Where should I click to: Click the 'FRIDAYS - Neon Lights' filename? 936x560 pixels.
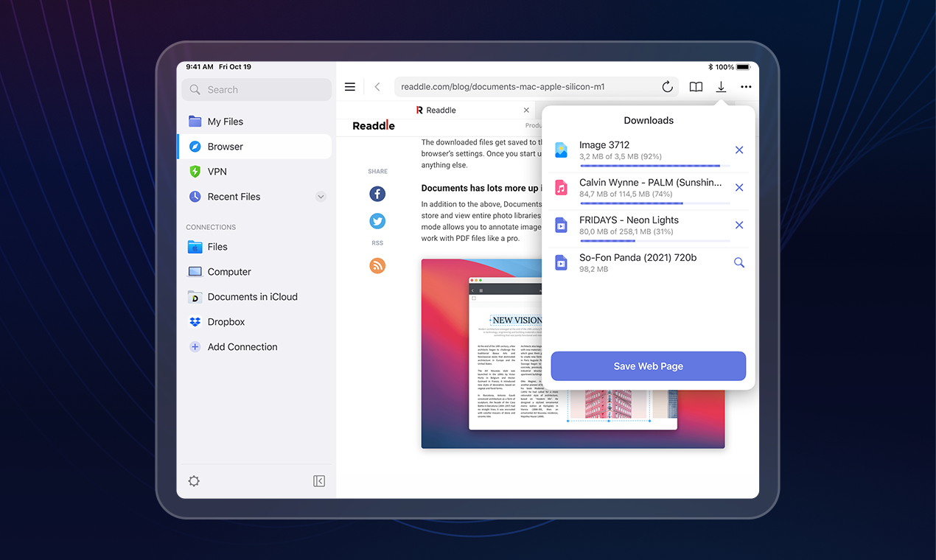(x=629, y=220)
